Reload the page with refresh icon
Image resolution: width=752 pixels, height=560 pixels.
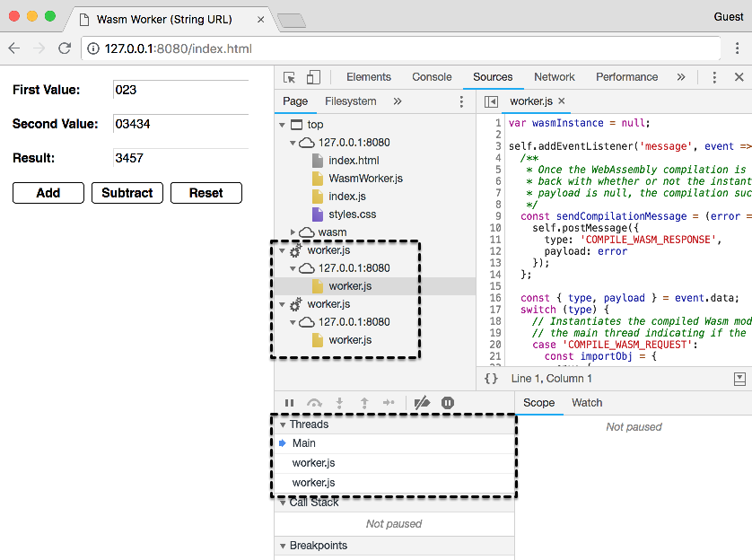pos(65,48)
